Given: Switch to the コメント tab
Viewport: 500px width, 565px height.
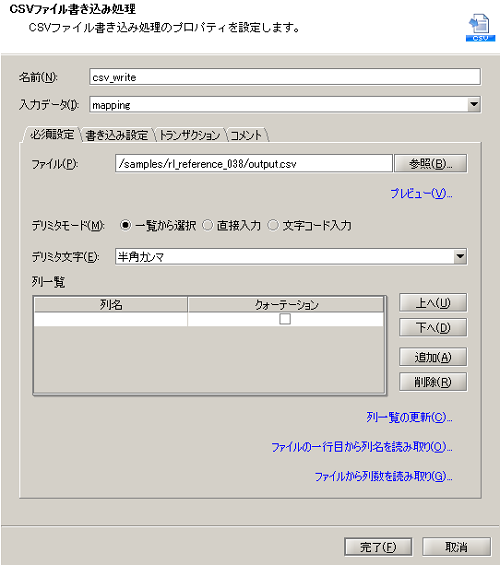Looking at the screenshot, I should [x=246, y=135].
